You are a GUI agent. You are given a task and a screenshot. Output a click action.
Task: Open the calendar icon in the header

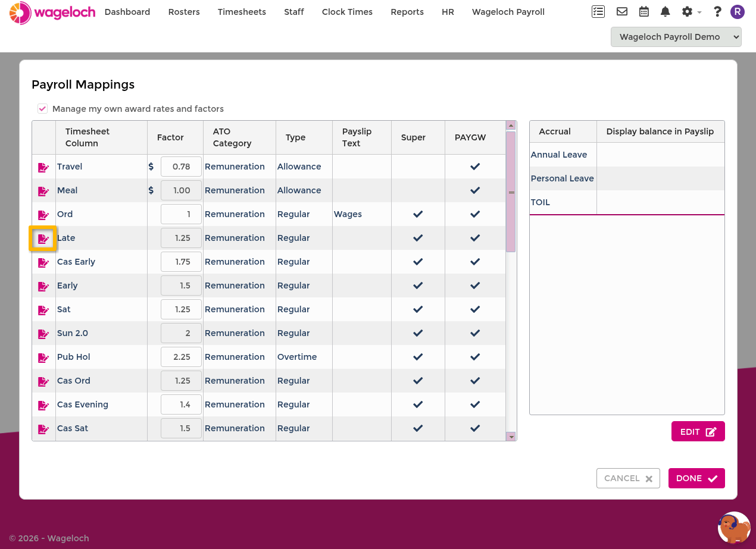644,11
